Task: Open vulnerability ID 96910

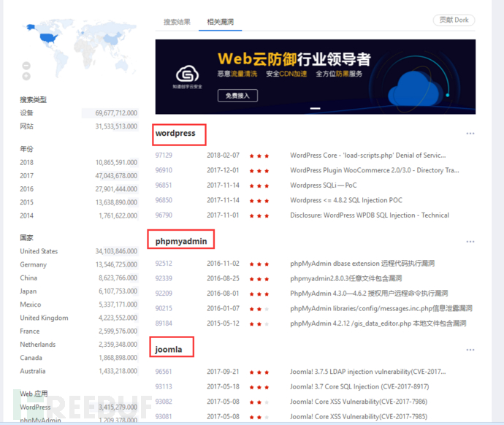Action: coord(164,170)
